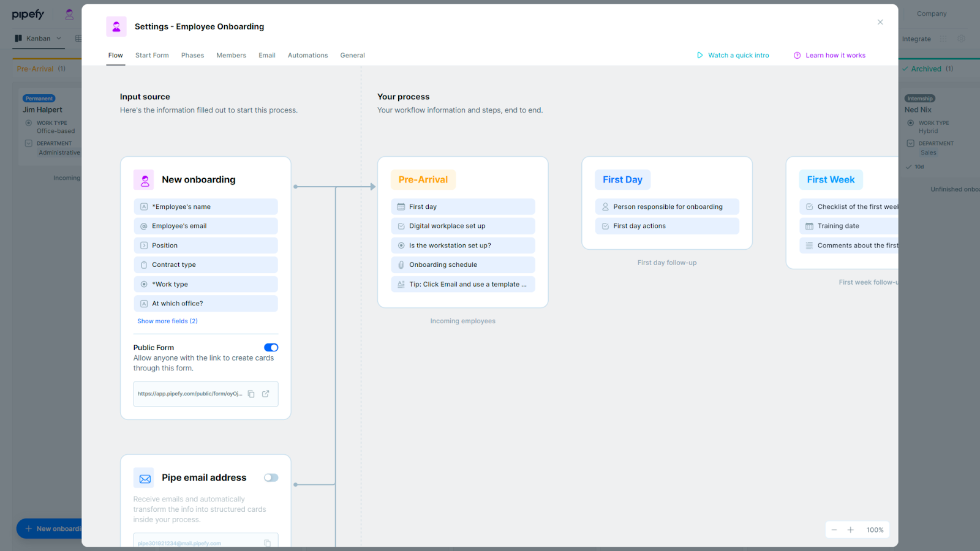Open the Pre-Arrival phase label
Image resolution: width=980 pixels, height=551 pixels.
click(x=423, y=180)
